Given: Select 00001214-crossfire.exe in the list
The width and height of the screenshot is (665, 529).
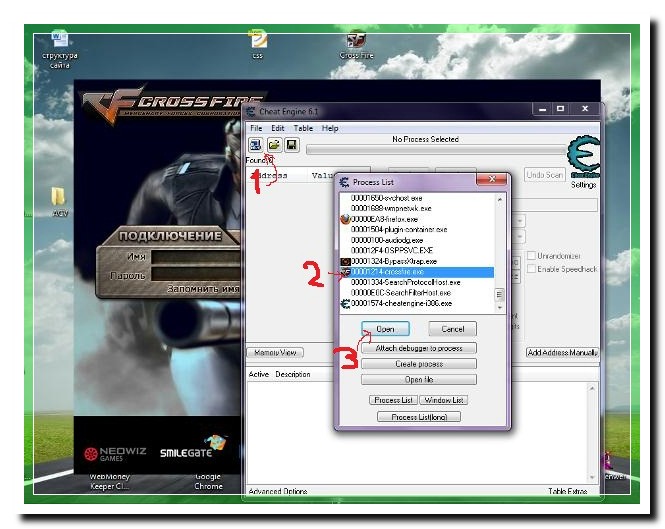Looking at the screenshot, I should 417,272.
